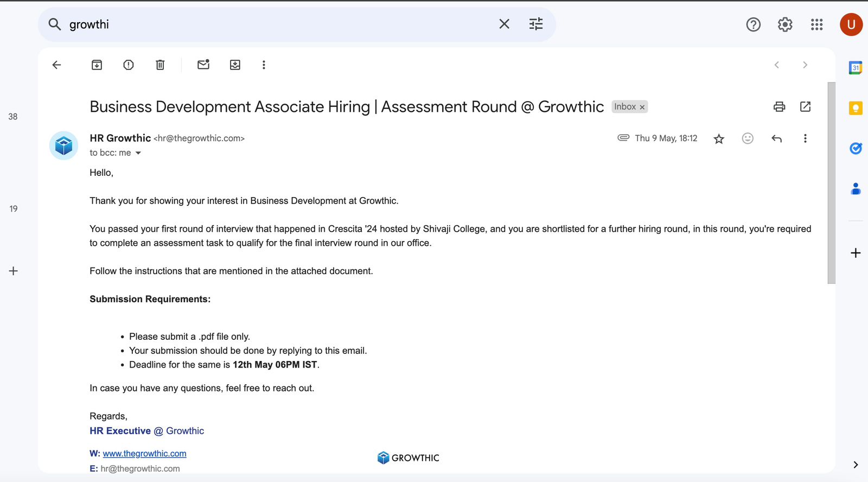Click the timestamp 'Thu 9 May, 18:12'
This screenshot has height=482, width=868.
666,138
